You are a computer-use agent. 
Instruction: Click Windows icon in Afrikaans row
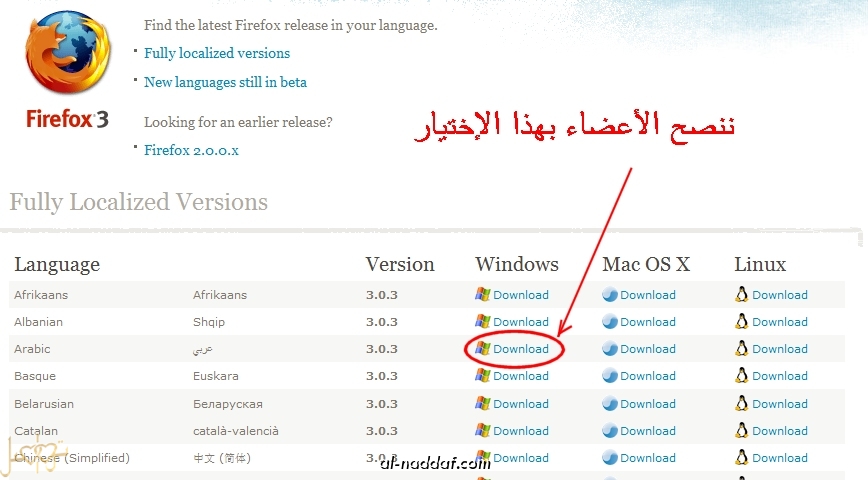coord(483,295)
